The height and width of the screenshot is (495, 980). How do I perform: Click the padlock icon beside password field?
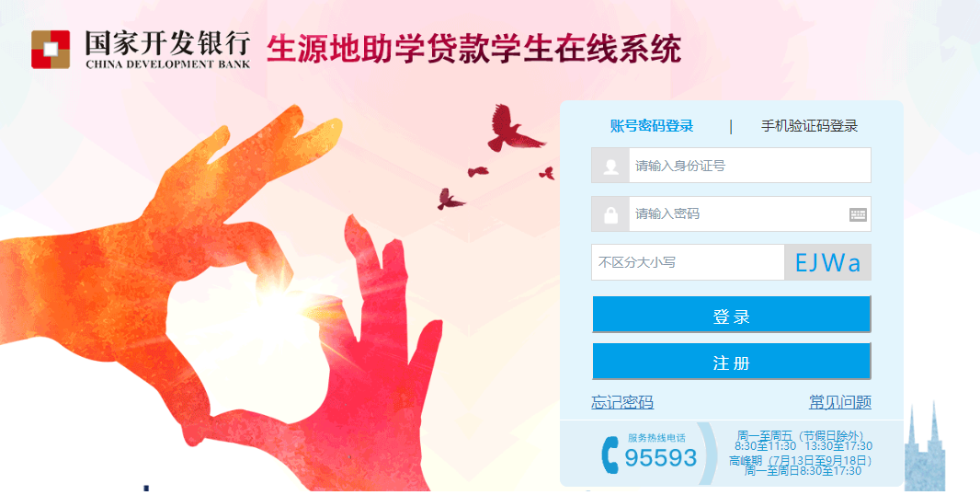click(x=610, y=214)
